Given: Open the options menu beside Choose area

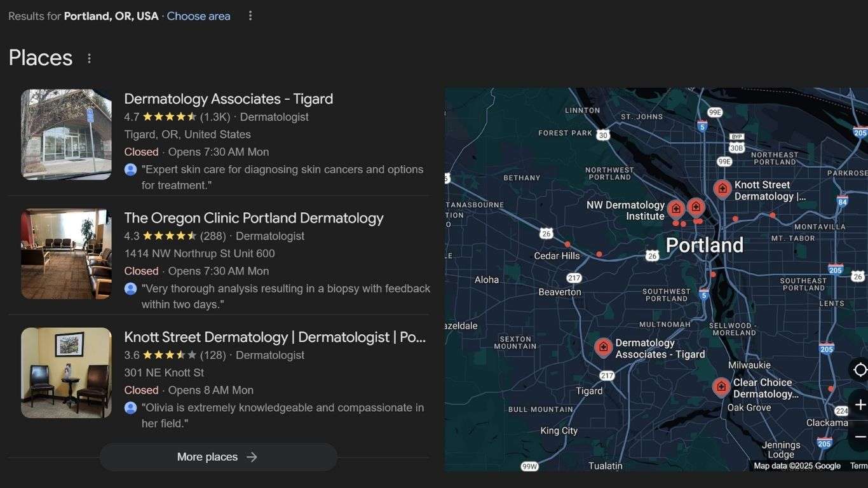Looking at the screenshot, I should [x=250, y=16].
